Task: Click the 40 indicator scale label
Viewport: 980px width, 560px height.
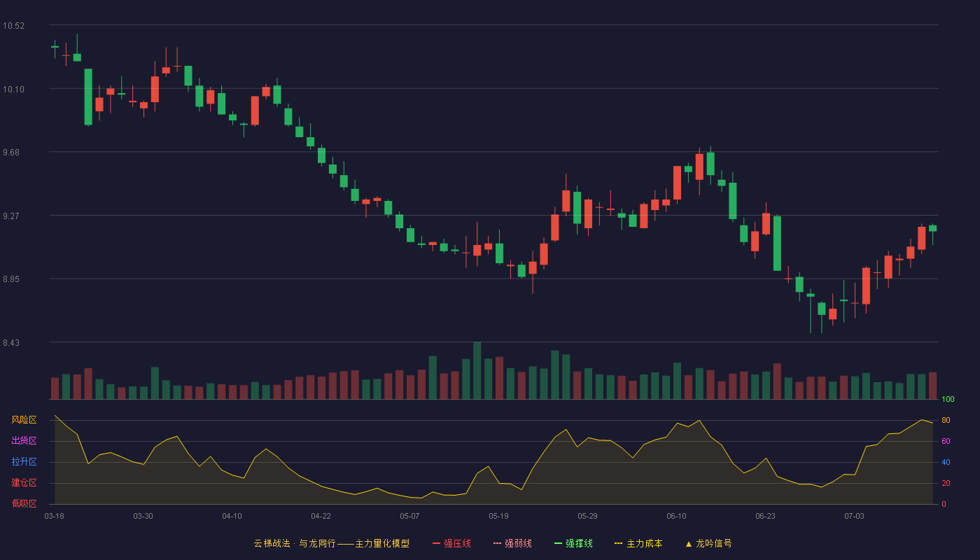Action: pyautogui.click(x=946, y=462)
